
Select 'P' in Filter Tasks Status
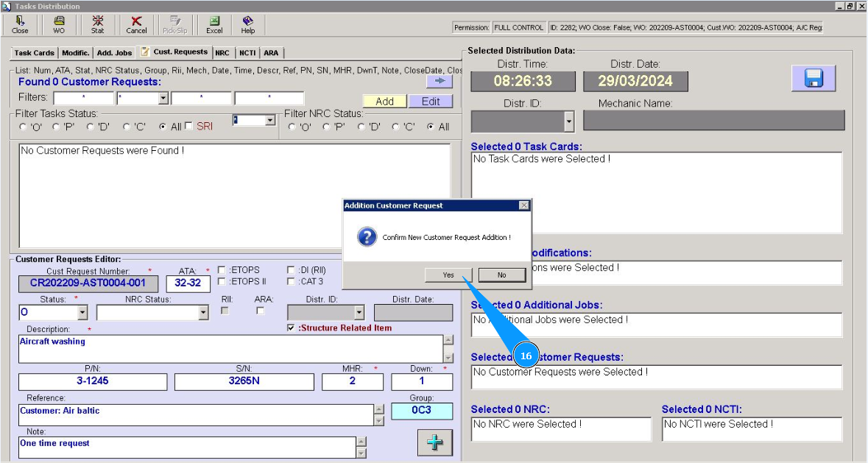56,127
